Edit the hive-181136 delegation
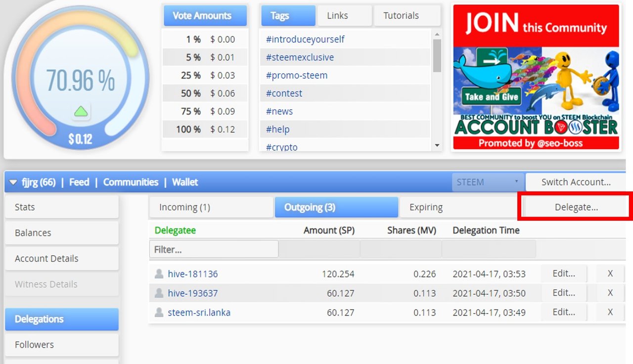This screenshot has height=364, width=633. click(x=564, y=273)
